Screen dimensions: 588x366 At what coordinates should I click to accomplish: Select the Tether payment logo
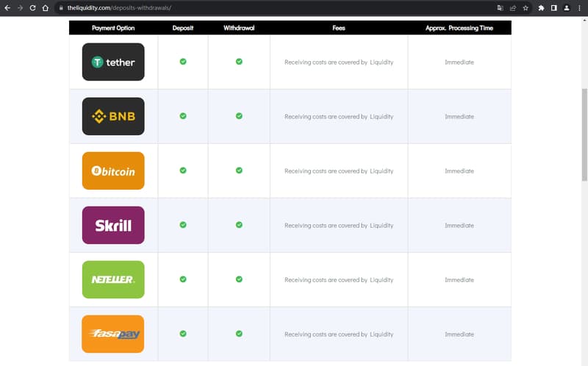113,62
